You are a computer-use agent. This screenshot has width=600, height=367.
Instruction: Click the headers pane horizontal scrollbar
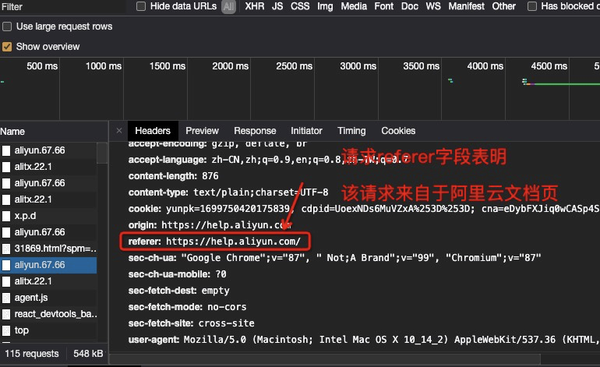coord(326,359)
